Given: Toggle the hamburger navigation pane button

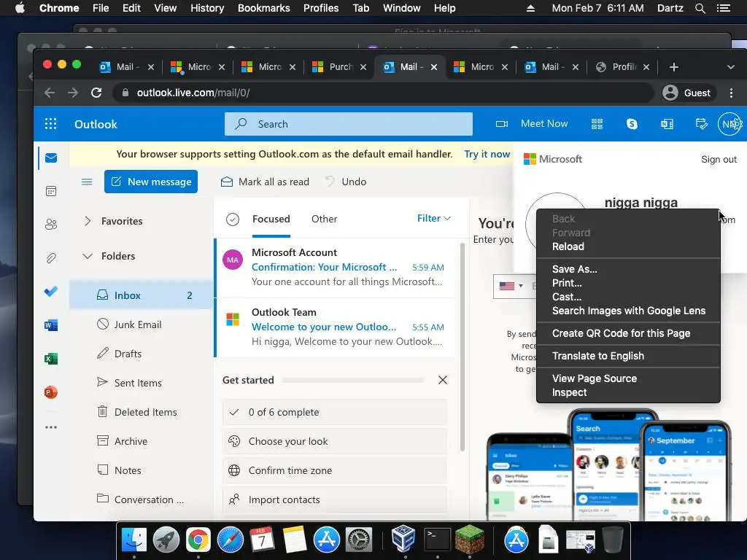Looking at the screenshot, I should [x=87, y=182].
